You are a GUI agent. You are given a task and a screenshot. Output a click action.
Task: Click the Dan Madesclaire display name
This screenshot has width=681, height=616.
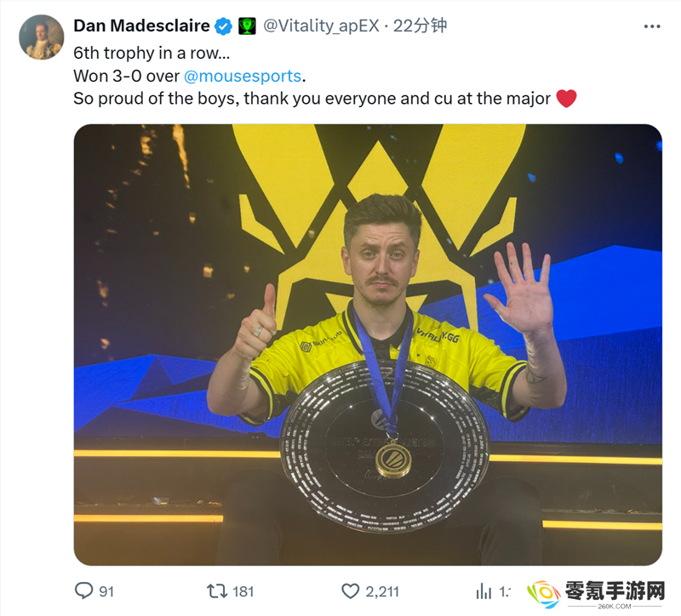coord(141,26)
